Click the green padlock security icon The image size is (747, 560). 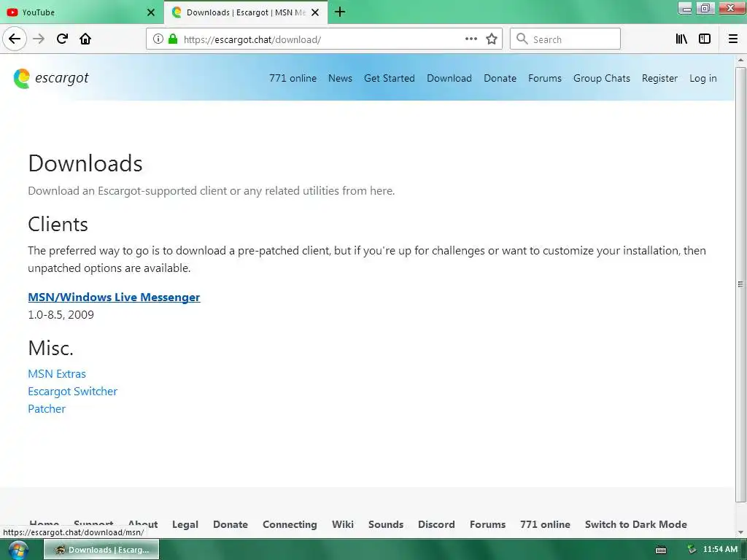coord(173,39)
